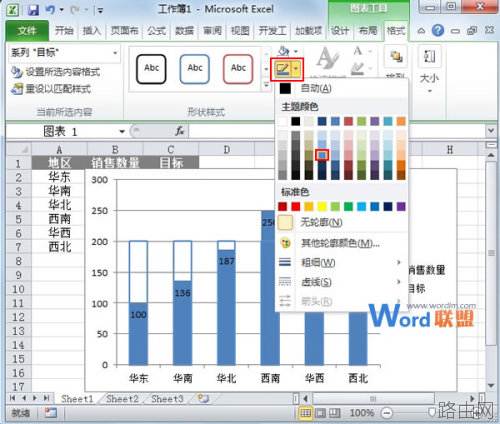Click the Save icon in quick access toolbar
500x424 pixels.
point(33,10)
